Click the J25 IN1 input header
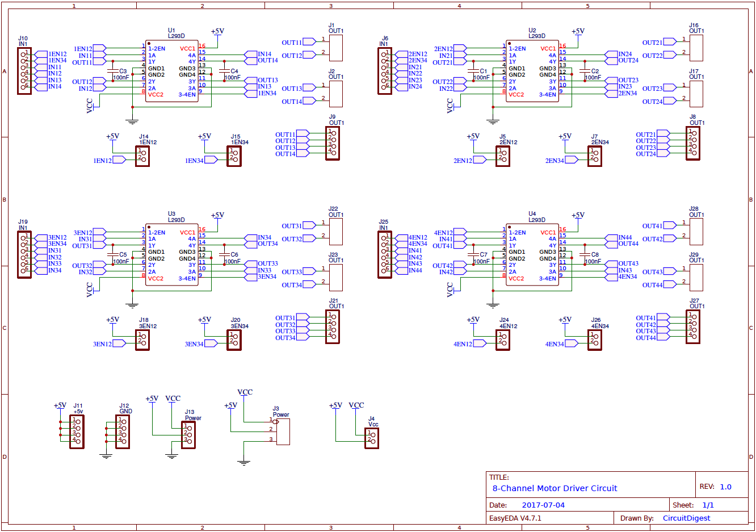The image size is (756, 532). [385, 254]
